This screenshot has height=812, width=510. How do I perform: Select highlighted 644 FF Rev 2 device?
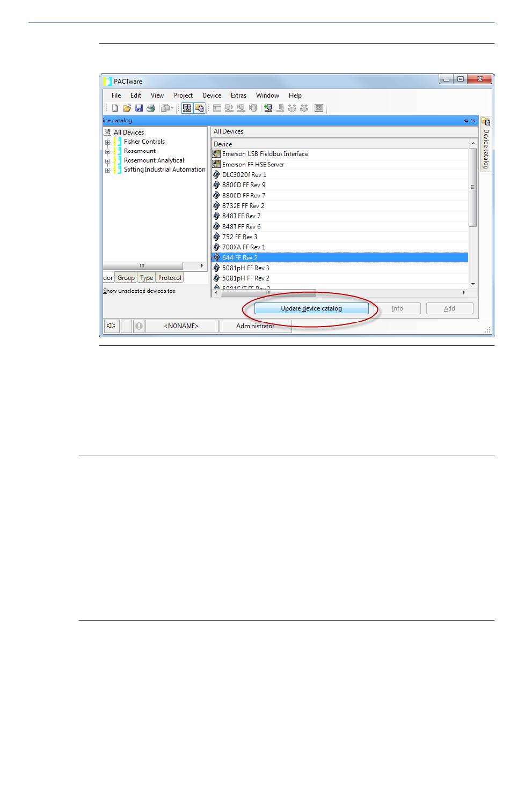coord(340,257)
